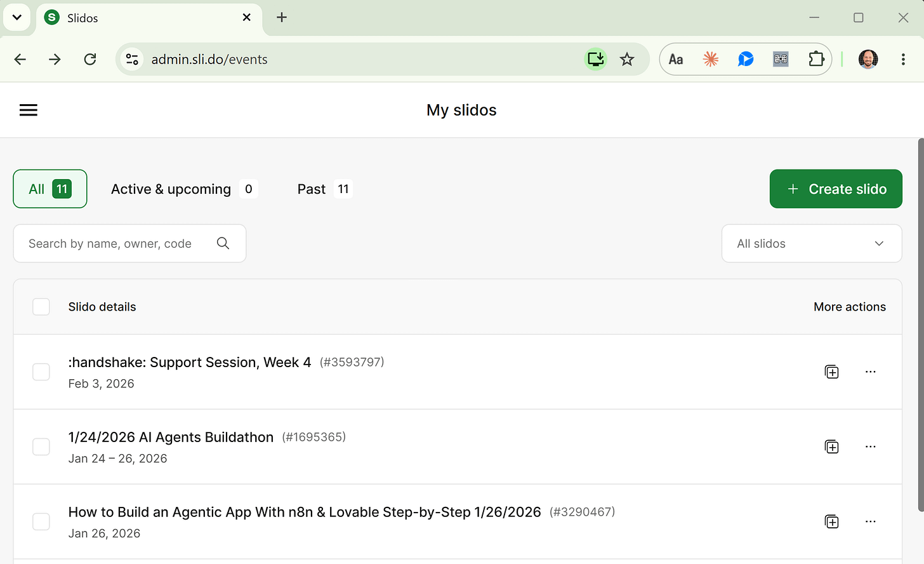Open more options for Support Session, Week 4
Image resolution: width=924 pixels, height=564 pixels.
[x=870, y=372]
